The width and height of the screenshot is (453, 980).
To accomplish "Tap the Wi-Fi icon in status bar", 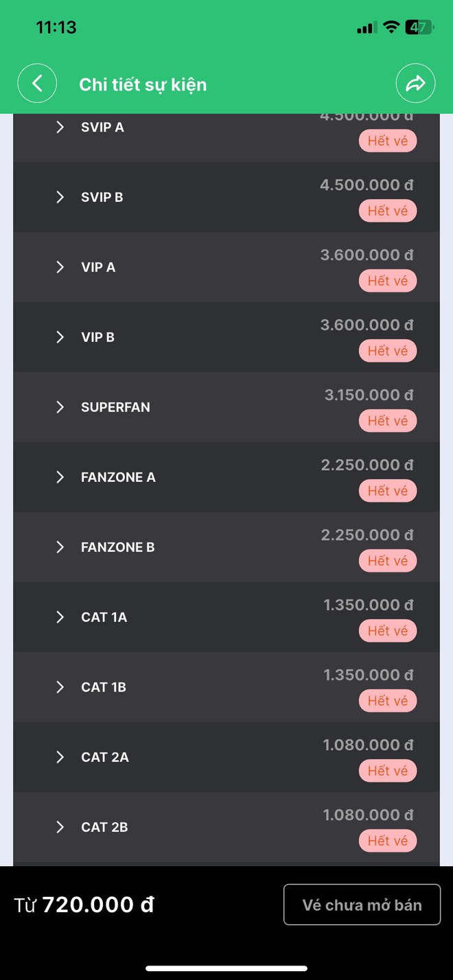I will coord(392,27).
